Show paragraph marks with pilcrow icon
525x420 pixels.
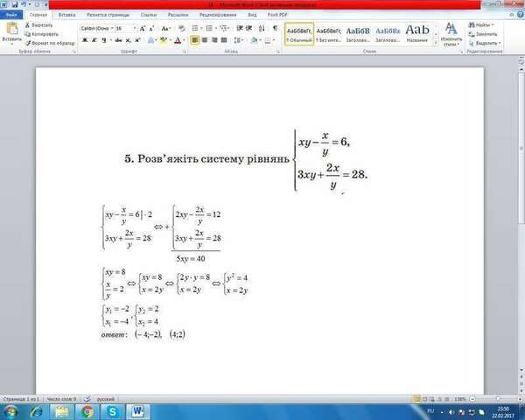coord(275,29)
